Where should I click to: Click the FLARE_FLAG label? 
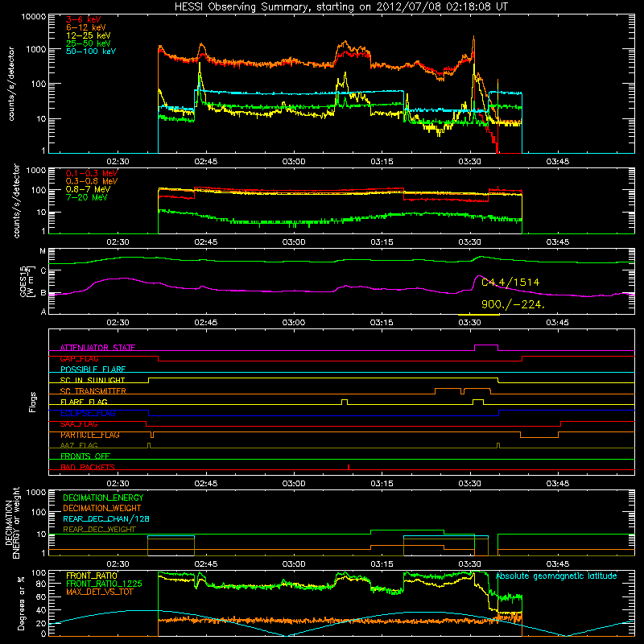(84, 402)
